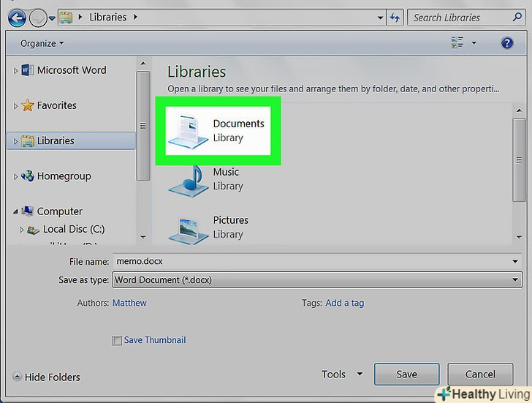Expand the Libraries tree node
The height and width of the screenshot is (403, 532).
tap(15, 141)
